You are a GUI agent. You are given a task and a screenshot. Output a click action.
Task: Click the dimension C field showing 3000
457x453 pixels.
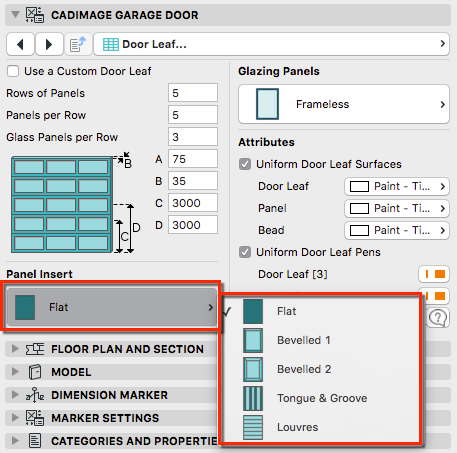[x=193, y=203]
